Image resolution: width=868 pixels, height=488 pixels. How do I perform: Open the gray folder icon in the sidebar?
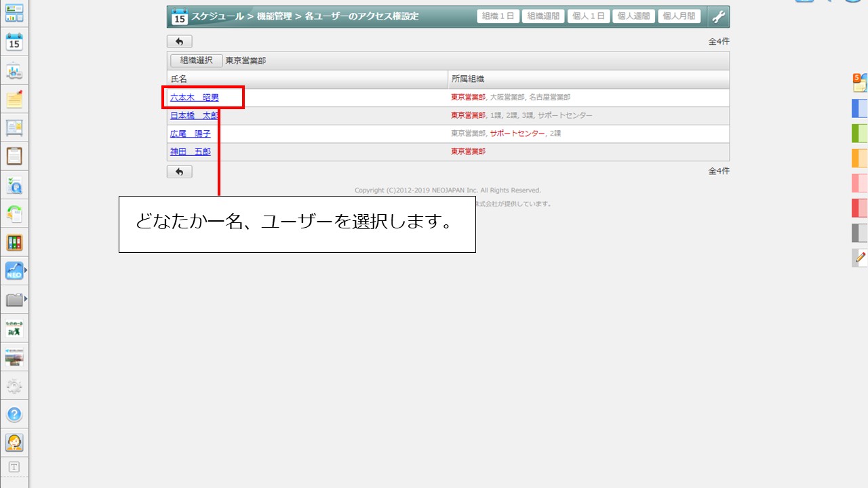click(14, 299)
